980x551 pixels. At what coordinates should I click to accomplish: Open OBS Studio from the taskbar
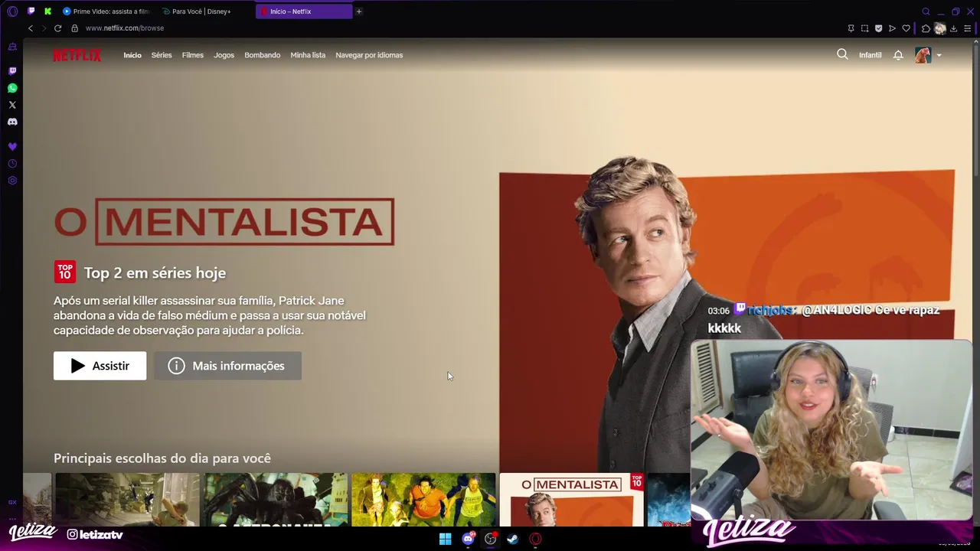pyautogui.click(x=490, y=539)
